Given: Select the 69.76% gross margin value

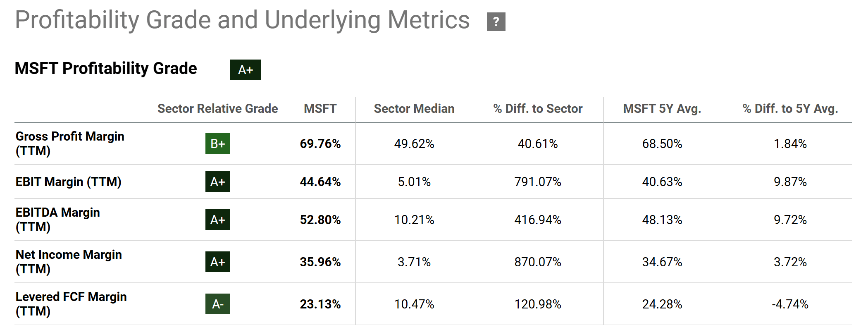Looking at the screenshot, I should (320, 143).
